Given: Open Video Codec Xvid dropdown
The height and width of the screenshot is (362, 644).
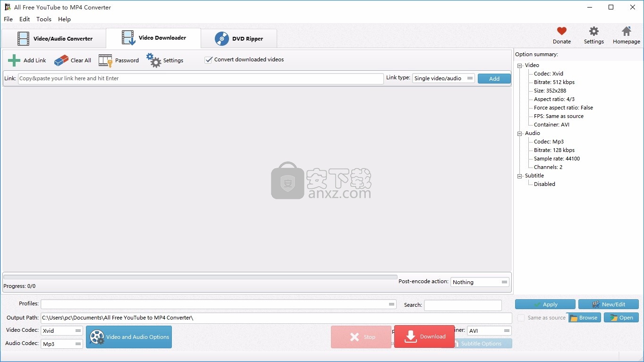Looking at the screenshot, I should [62, 331].
